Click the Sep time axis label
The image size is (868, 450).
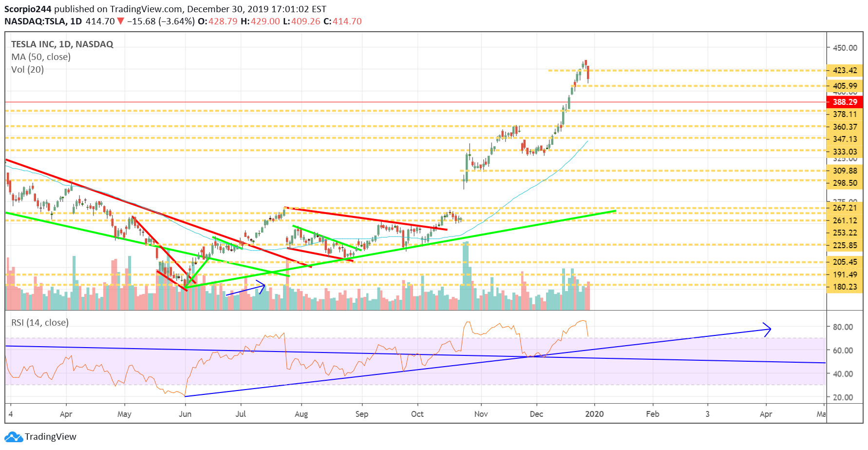[x=362, y=414]
